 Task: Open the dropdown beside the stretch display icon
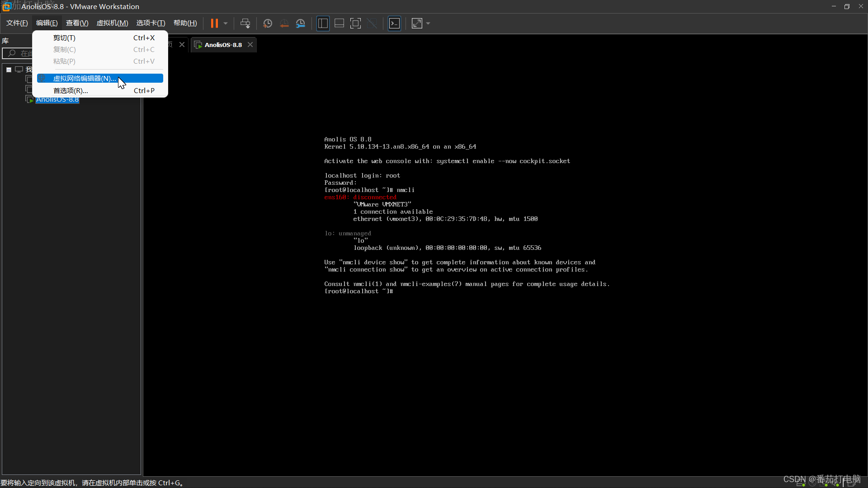pyautogui.click(x=428, y=23)
